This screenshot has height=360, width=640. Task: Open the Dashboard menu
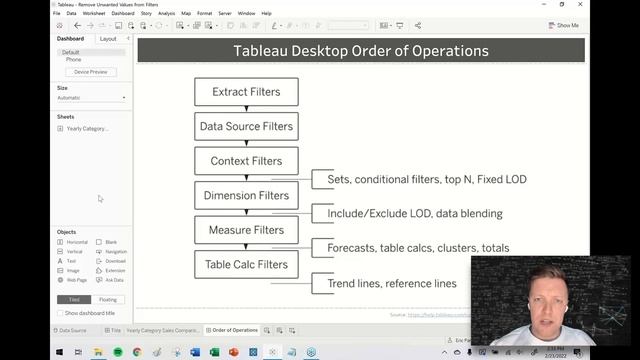coord(123,13)
